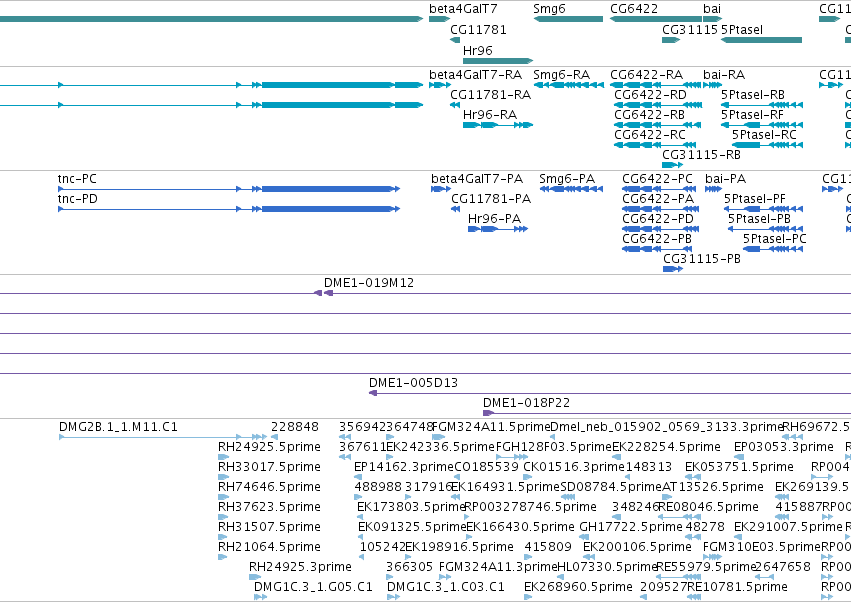Screen dimensions: 851x602
Task: Select EK268960.5prime EST label
Action: point(578,587)
